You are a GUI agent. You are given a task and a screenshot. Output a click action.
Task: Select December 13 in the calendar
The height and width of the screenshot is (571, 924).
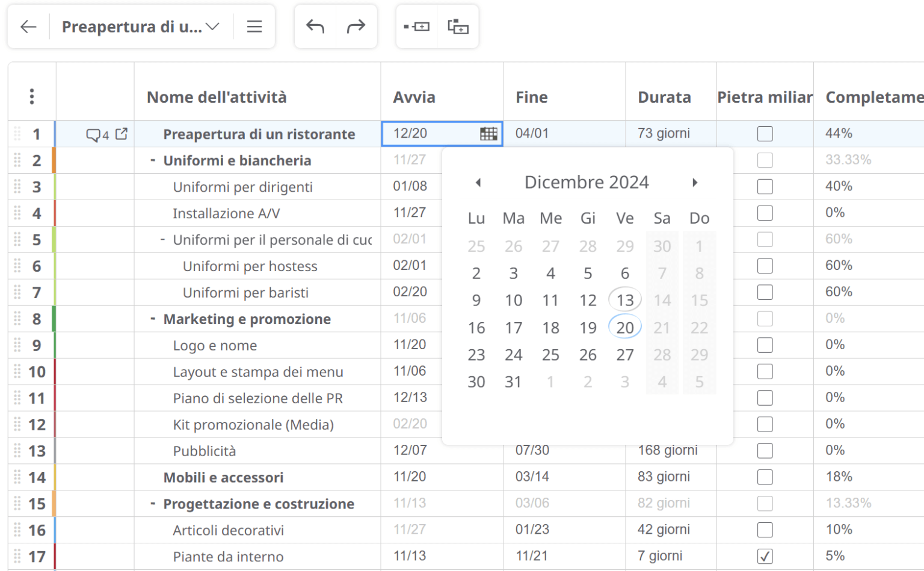pos(625,300)
